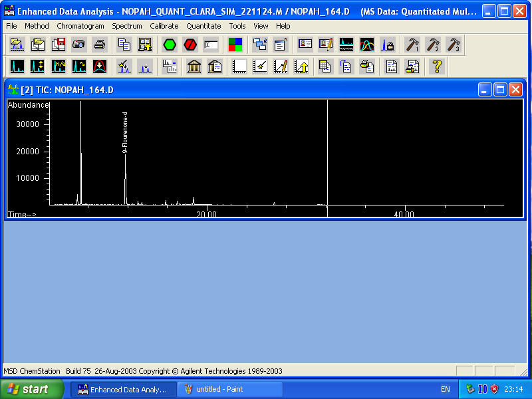This screenshot has width=532, height=399.
Task: Click the yellow up-arrow autoscale icon
Action: [301, 66]
